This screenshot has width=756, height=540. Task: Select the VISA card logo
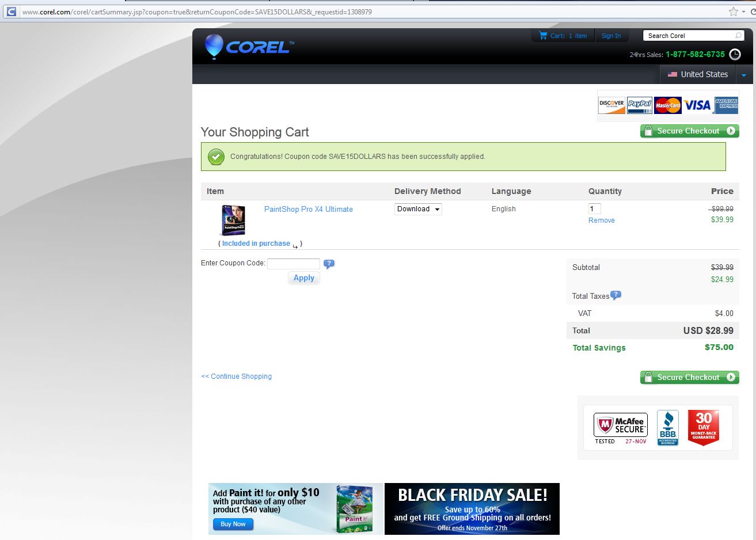[x=697, y=105]
